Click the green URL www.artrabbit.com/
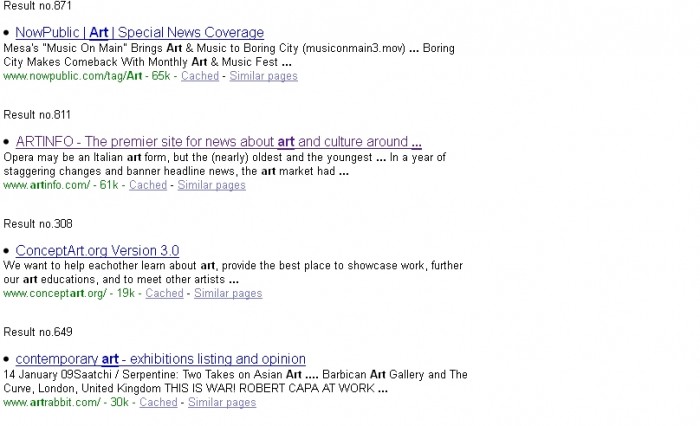This screenshot has height=426, width=700. (x=52, y=402)
